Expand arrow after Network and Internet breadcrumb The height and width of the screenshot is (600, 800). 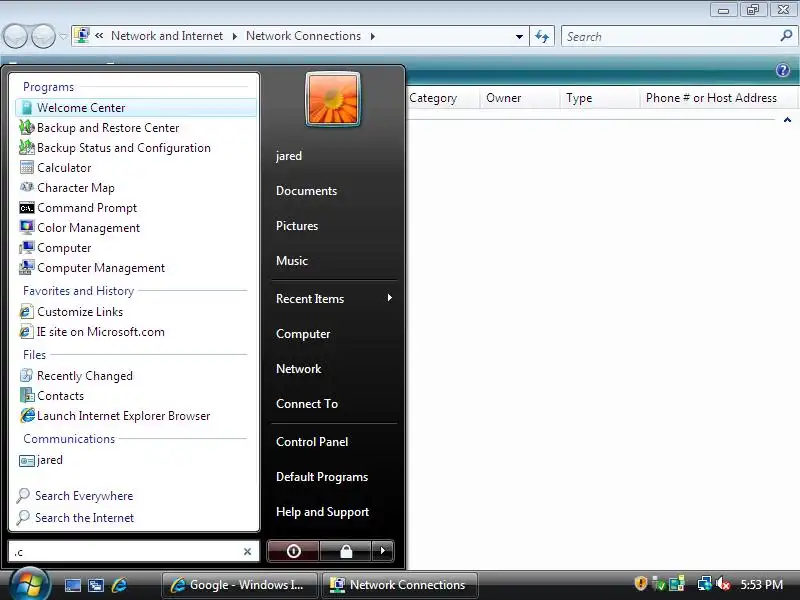pyautogui.click(x=235, y=36)
